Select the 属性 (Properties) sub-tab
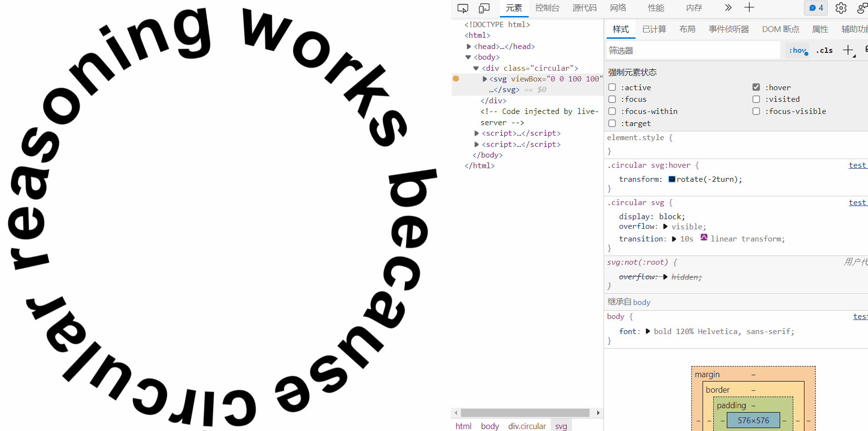Image resolution: width=868 pixels, height=431 pixels. pyautogui.click(x=820, y=30)
